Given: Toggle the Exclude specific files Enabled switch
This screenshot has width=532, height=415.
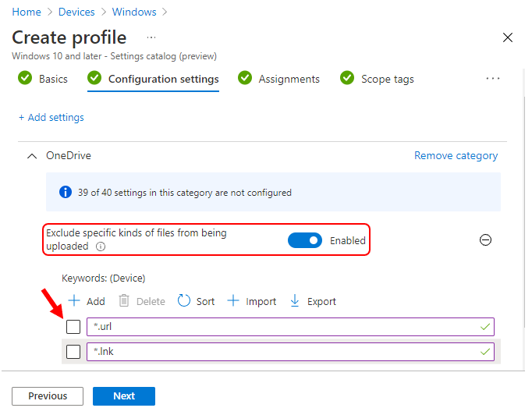Looking at the screenshot, I should [305, 240].
